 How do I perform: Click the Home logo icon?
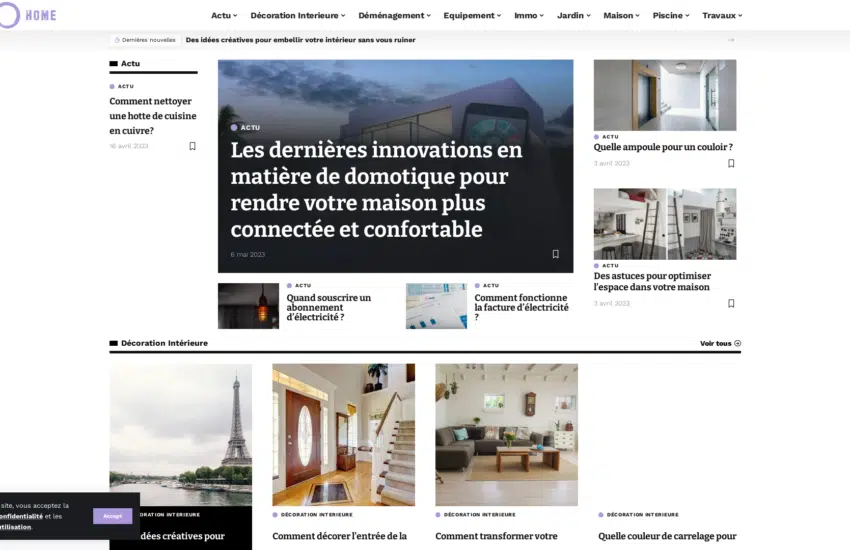pos(8,15)
